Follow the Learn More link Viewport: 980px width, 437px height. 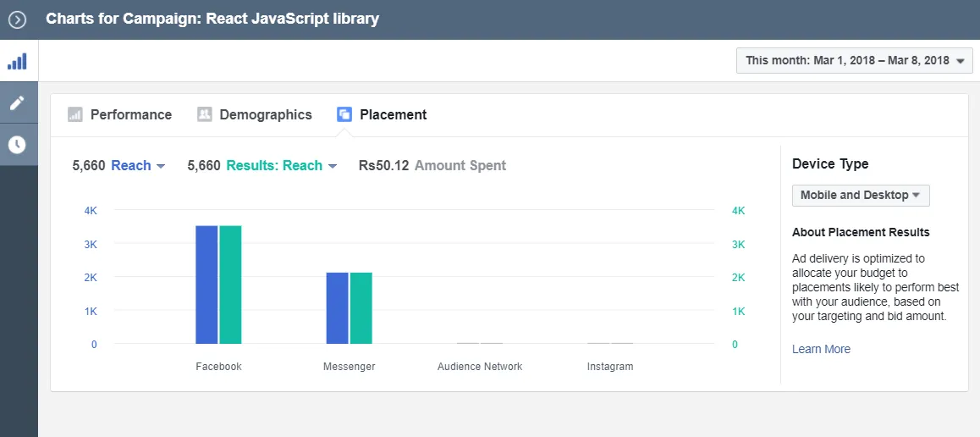(x=821, y=349)
